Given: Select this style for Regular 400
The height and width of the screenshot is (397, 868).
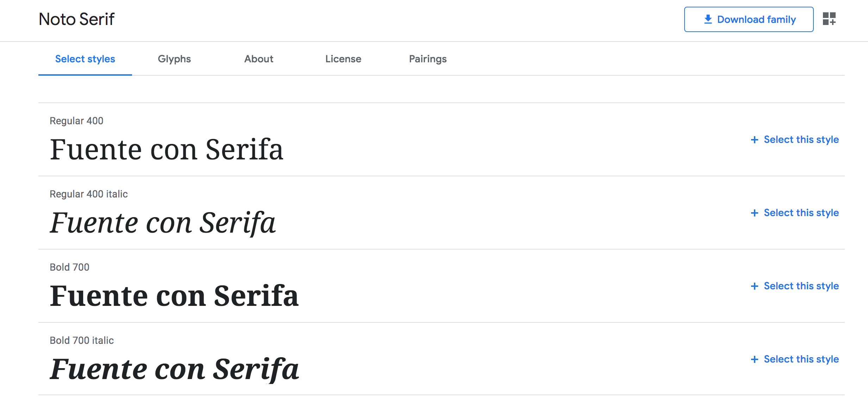Looking at the screenshot, I should [801, 139].
